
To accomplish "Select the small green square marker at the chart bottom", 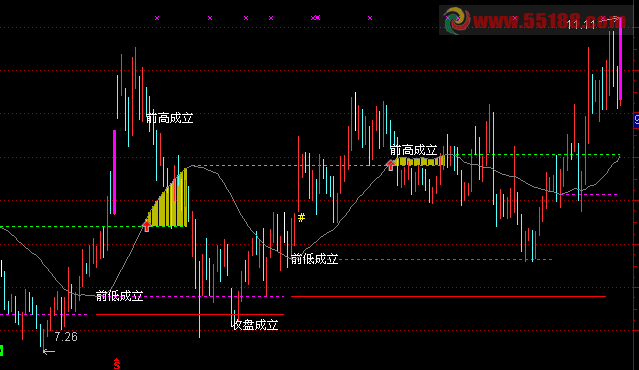I will click(1, 350).
